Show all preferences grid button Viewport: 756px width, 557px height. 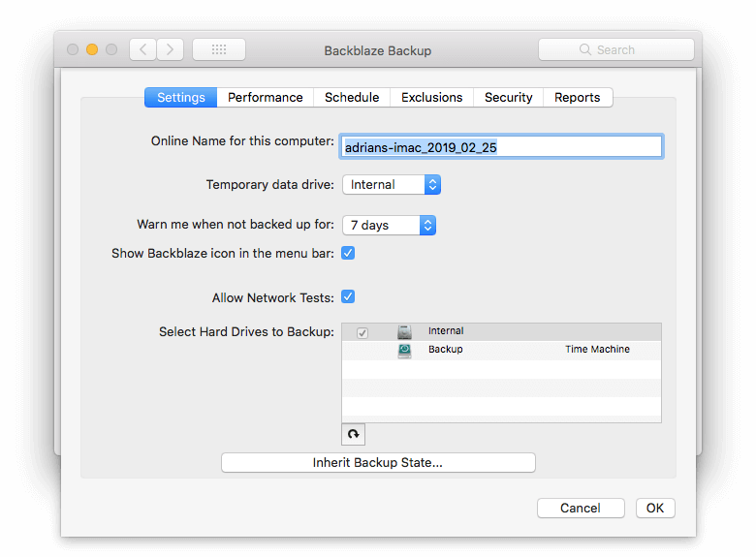[x=219, y=49]
